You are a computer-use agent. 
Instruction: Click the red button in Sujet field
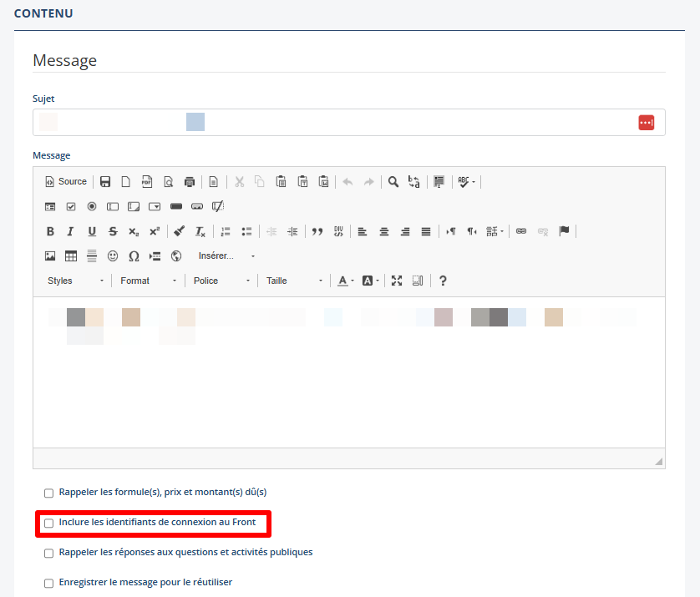[x=646, y=123]
